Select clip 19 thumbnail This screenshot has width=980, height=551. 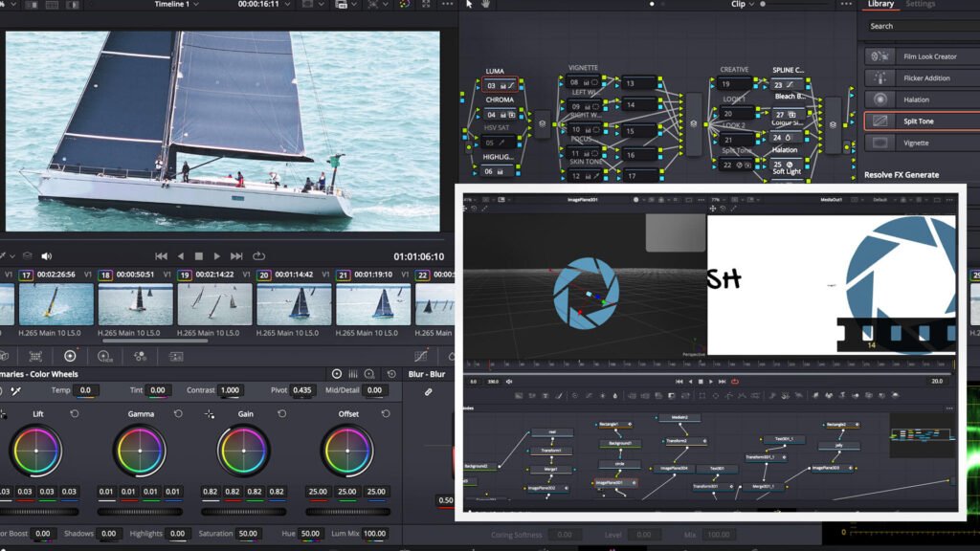point(215,304)
